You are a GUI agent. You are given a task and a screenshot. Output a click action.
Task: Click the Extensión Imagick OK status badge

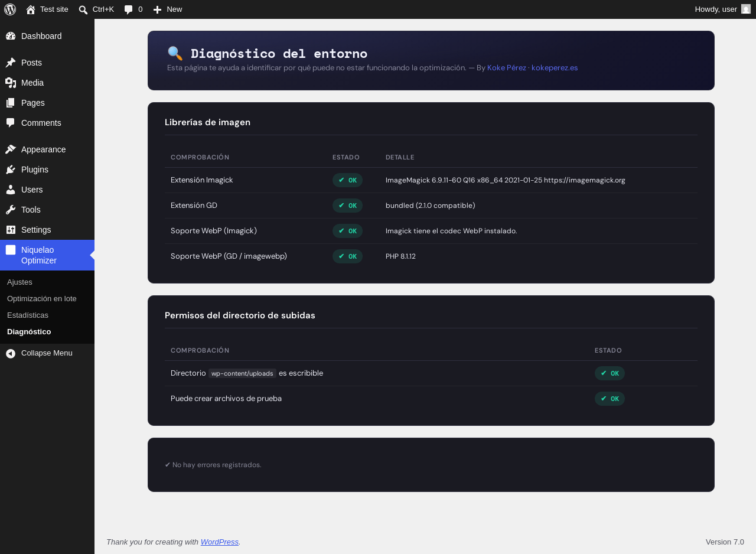point(347,180)
